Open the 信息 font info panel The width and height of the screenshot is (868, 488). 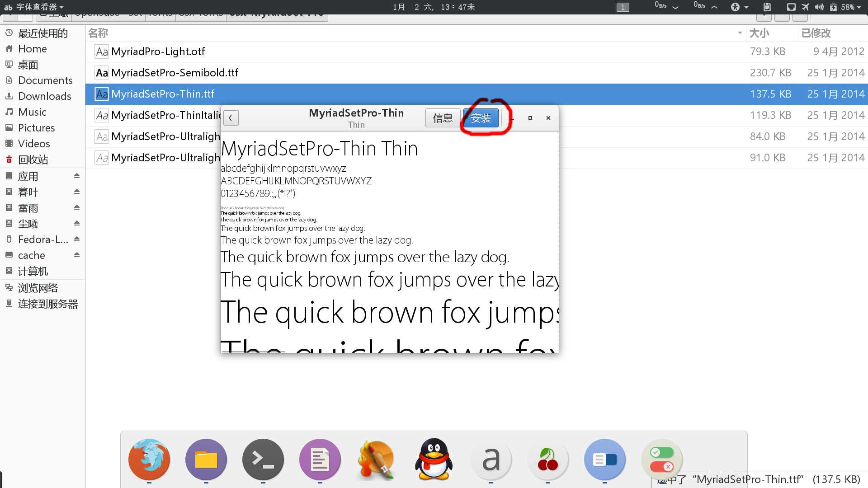(443, 118)
